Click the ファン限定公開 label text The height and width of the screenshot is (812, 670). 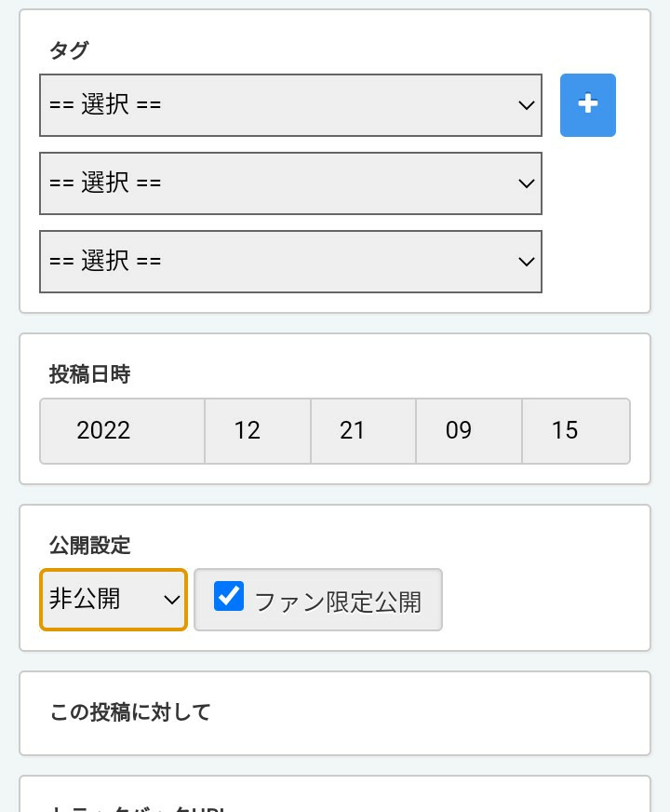pos(337,602)
